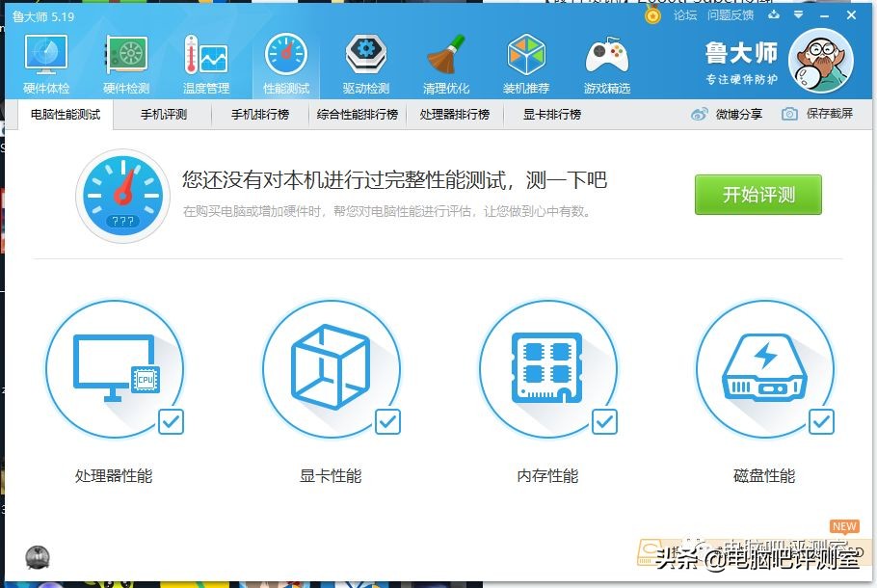
Task: Click 保存截屏 to save a screenshot
Action: pyautogui.click(x=830, y=115)
